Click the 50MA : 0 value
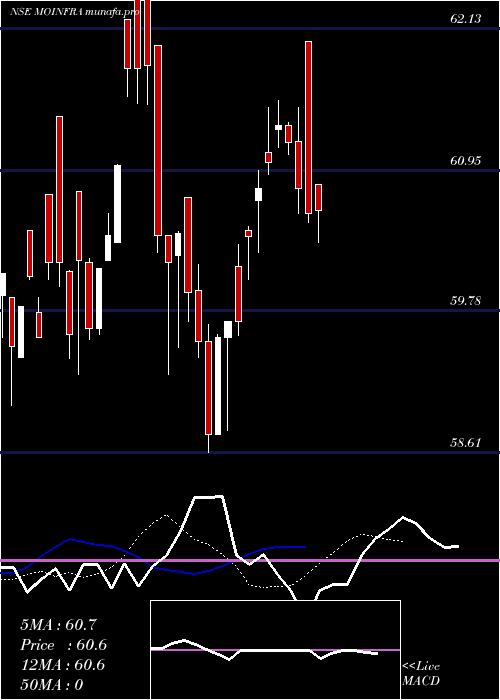This screenshot has width=500, height=700. point(52,685)
